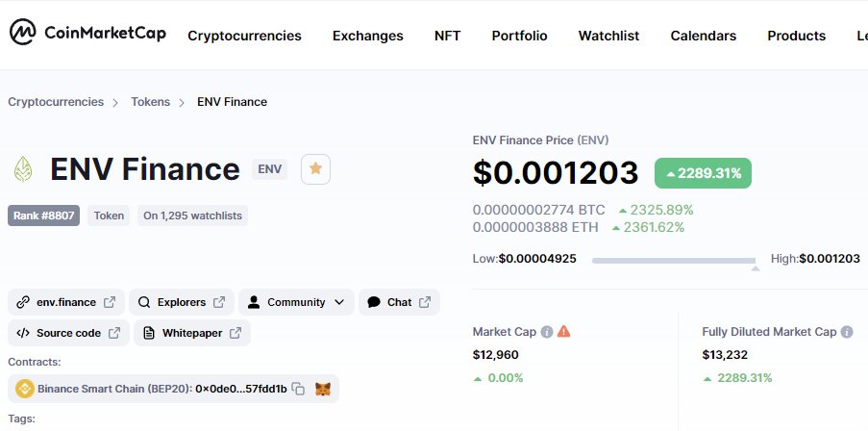Click Fully Diluted Market Cap info icon

point(847,332)
